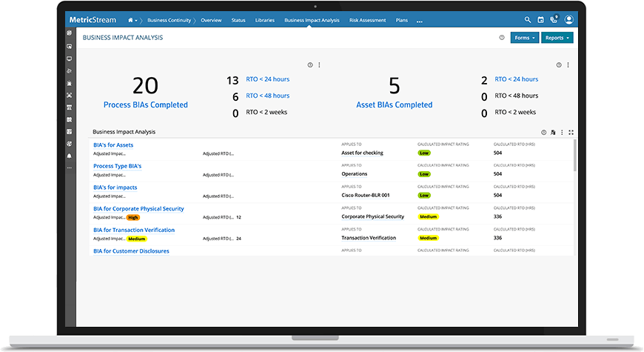Click the more dots at the sidebar bottom
This screenshot has width=644, height=352.
(x=70, y=167)
